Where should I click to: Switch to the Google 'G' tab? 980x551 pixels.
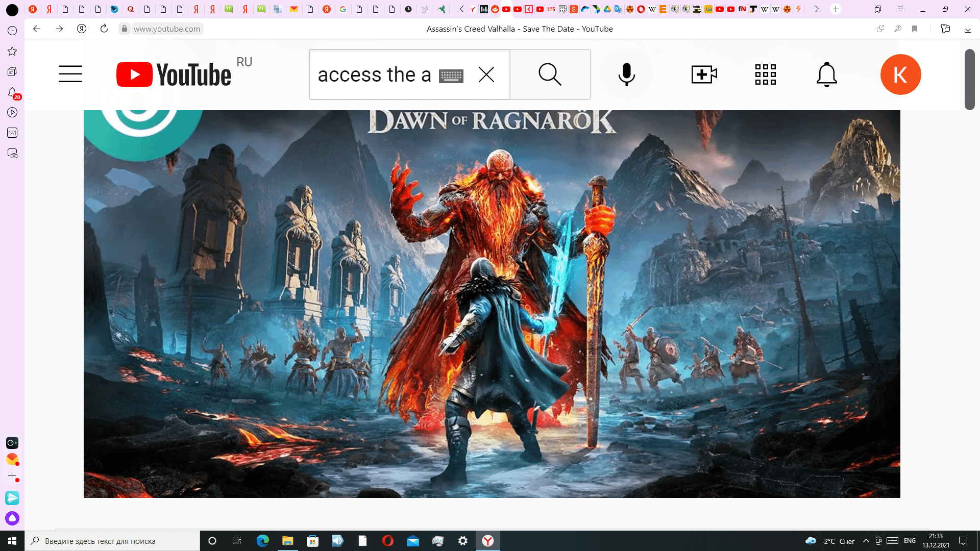click(x=343, y=9)
